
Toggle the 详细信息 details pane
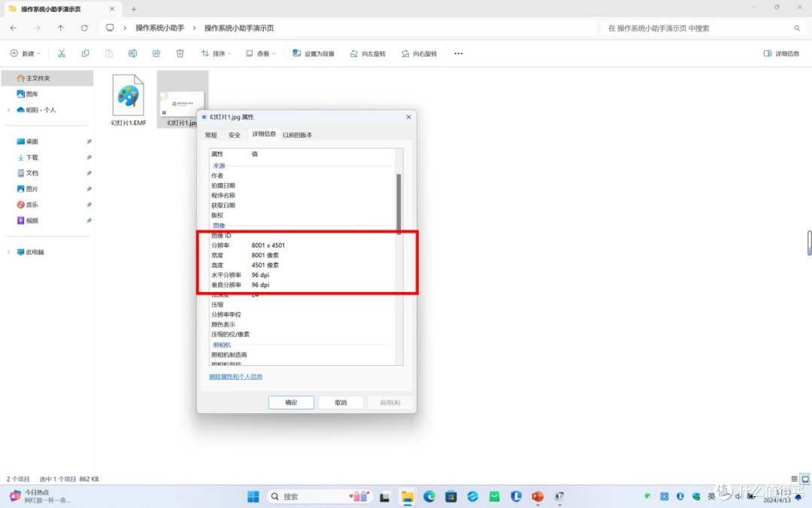pyautogui.click(x=781, y=53)
